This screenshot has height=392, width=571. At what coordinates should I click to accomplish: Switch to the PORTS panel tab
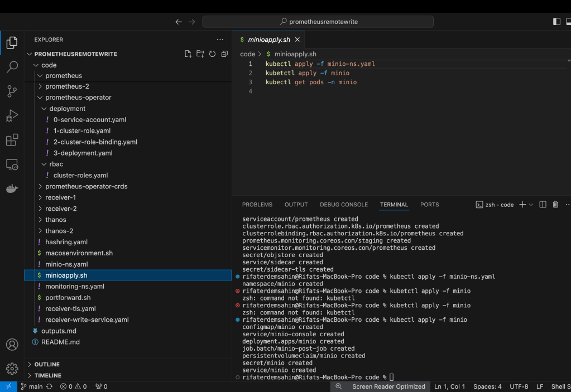[429, 205]
